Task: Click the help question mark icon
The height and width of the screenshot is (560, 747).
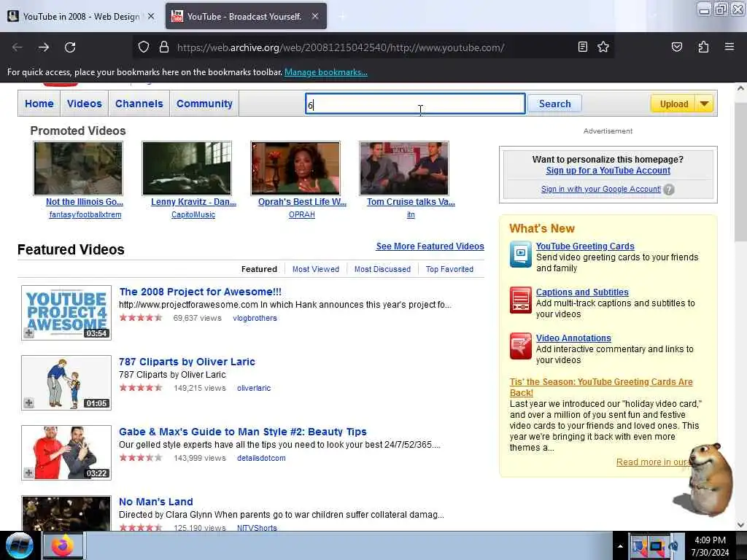Action: [669, 190]
